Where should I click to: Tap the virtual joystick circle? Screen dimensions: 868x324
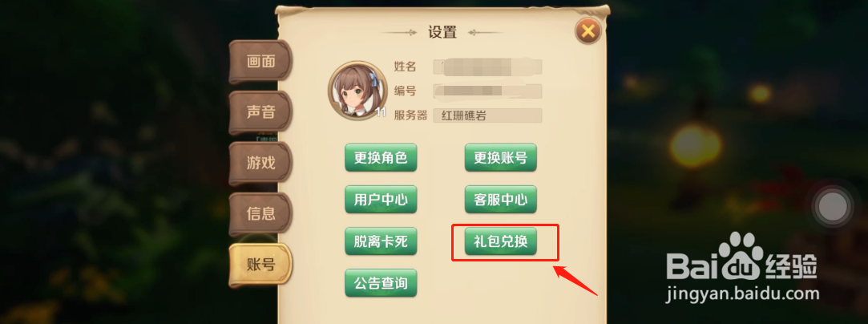(x=832, y=207)
